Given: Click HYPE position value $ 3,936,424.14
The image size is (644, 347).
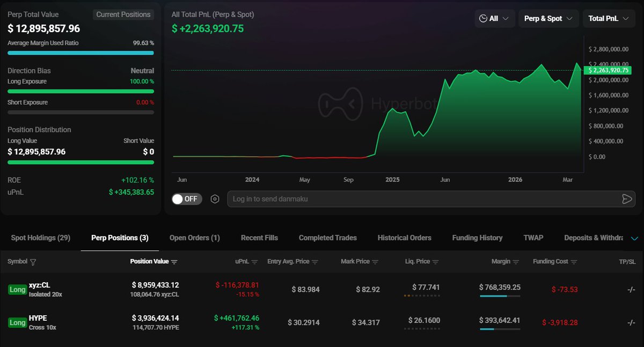Looking at the screenshot, I should pyautogui.click(x=156, y=318).
